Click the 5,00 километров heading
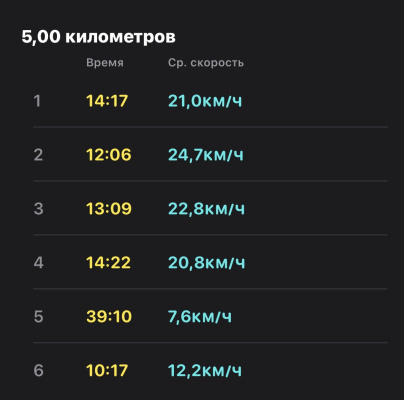The image size is (404, 400). pos(98,37)
